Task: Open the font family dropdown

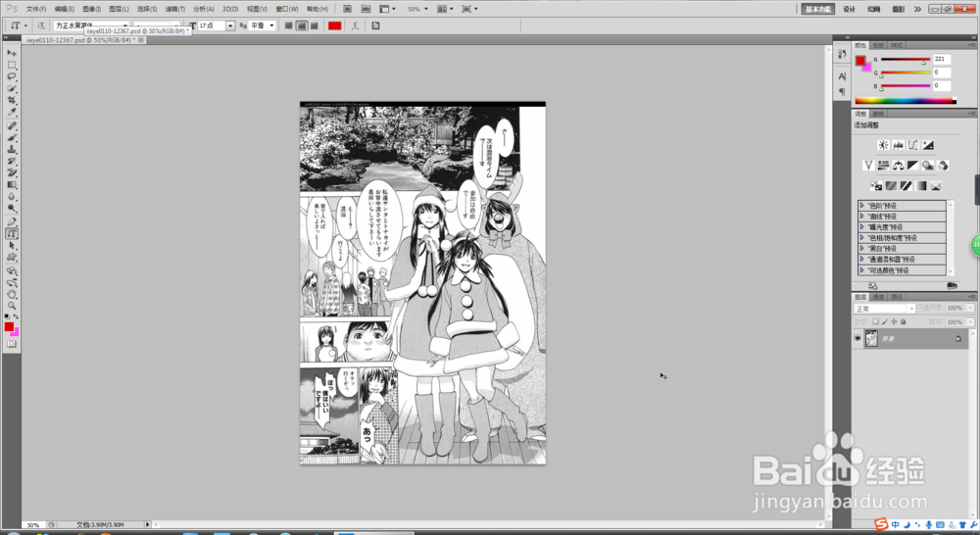Action: [125, 25]
